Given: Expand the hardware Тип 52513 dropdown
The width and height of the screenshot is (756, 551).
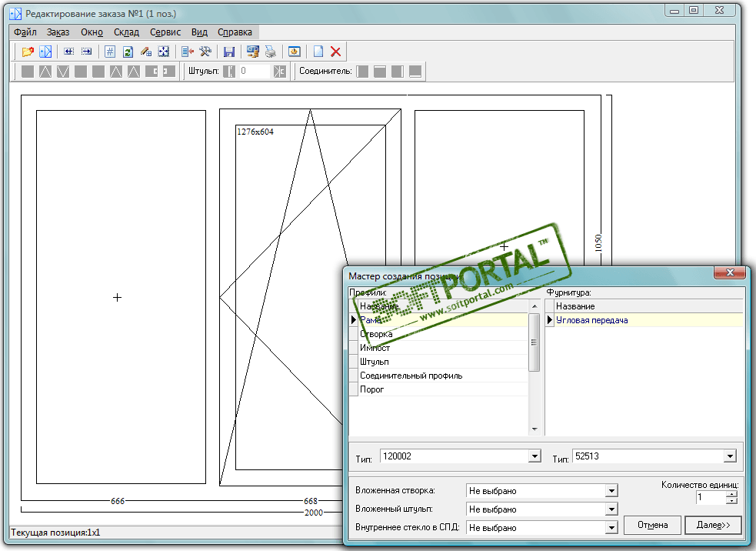Looking at the screenshot, I should tap(730, 456).
